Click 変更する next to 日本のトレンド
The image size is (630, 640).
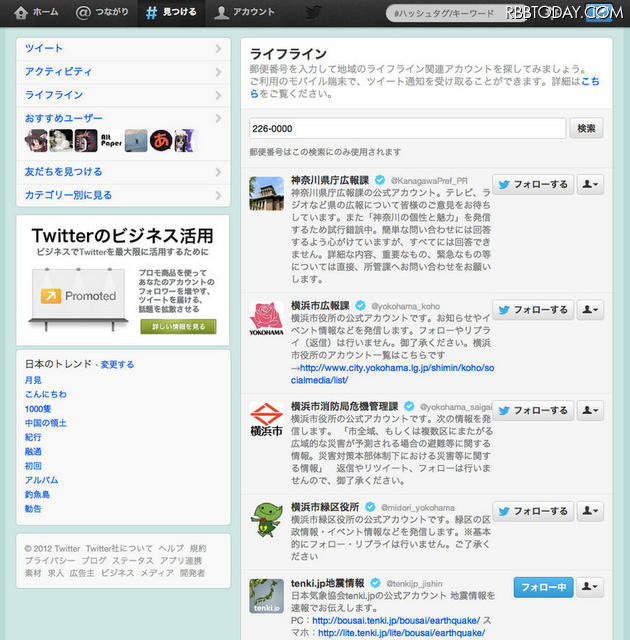tap(117, 364)
